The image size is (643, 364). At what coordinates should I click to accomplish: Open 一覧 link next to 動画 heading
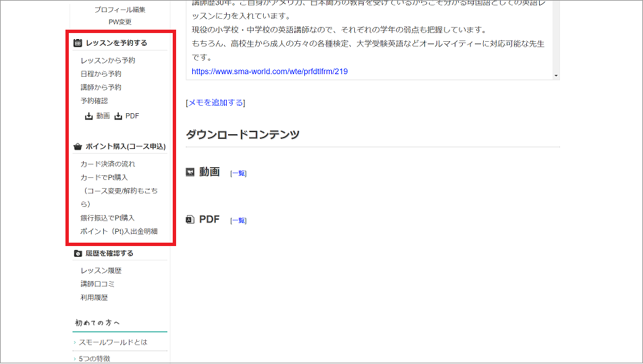click(238, 173)
